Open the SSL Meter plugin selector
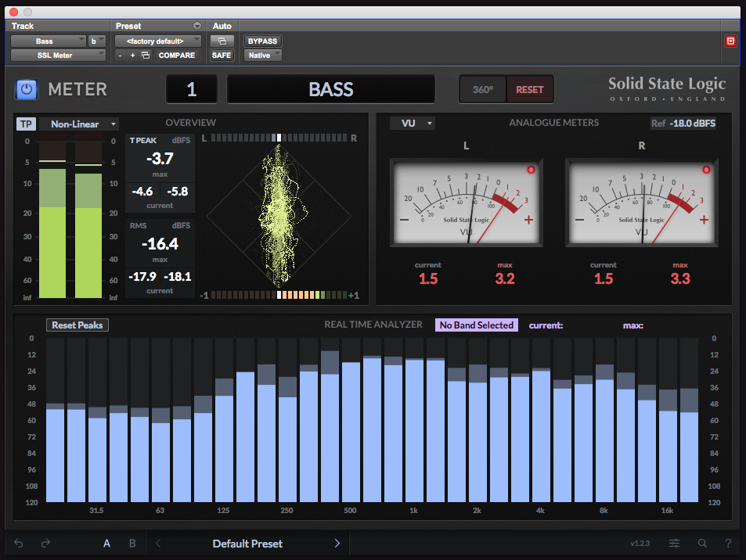 point(58,56)
